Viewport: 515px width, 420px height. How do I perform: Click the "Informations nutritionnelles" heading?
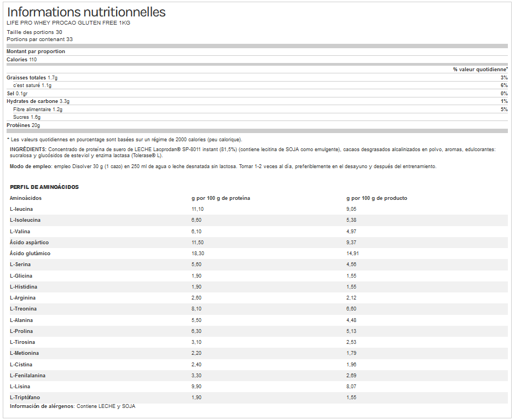click(x=86, y=12)
